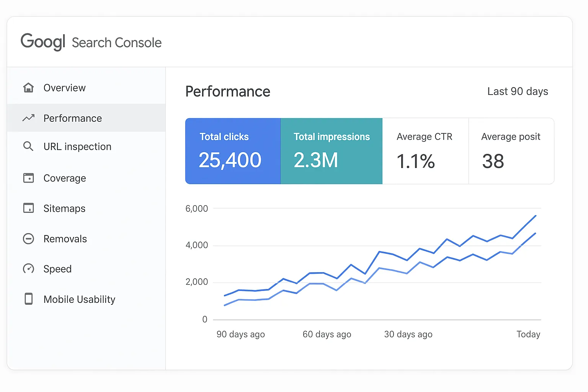
Task: Click the Today label on the chart axis
Action: [528, 334]
